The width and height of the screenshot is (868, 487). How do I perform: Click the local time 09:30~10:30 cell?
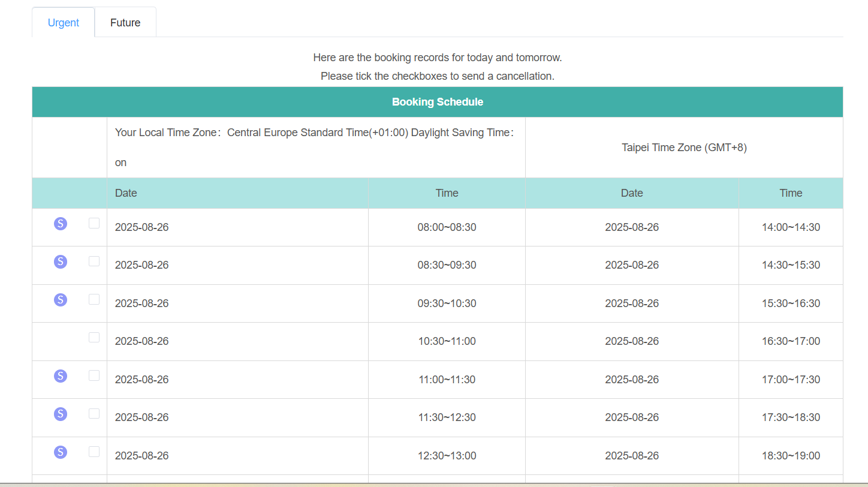click(447, 303)
